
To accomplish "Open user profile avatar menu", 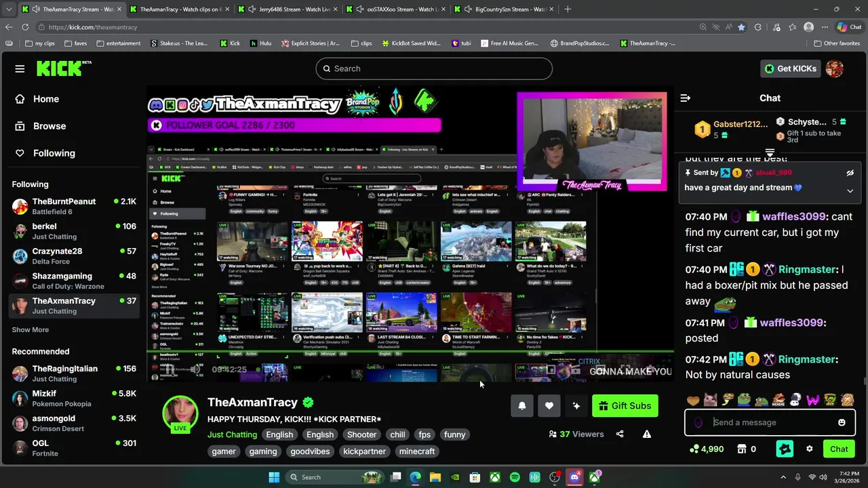I will tap(835, 68).
